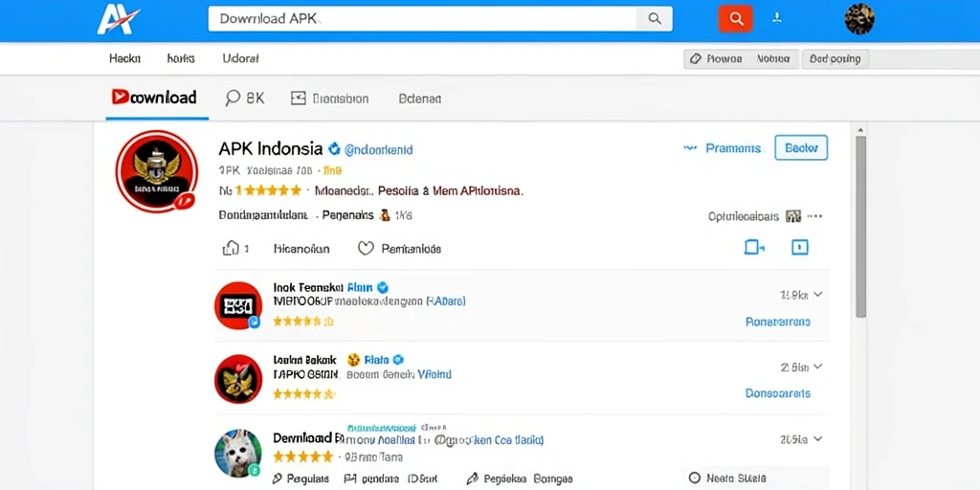Select the 'Bdenad' tab
This screenshot has height=490, width=980.
(x=420, y=99)
